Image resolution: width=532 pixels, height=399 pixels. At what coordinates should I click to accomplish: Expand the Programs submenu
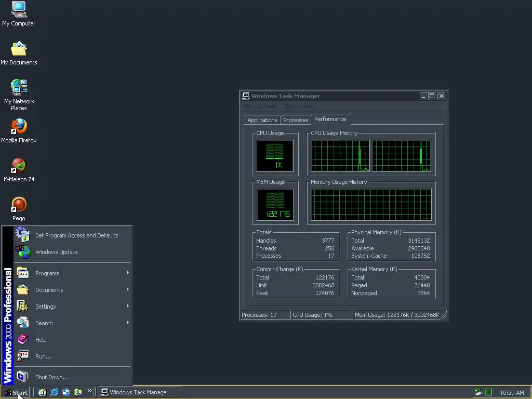click(73, 273)
